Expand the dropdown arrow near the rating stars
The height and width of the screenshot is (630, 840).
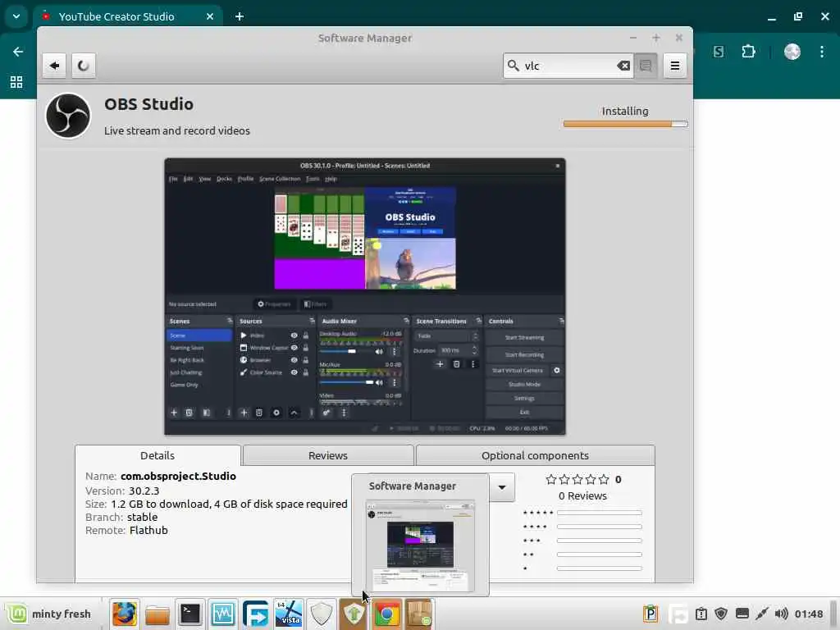[502, 487]
